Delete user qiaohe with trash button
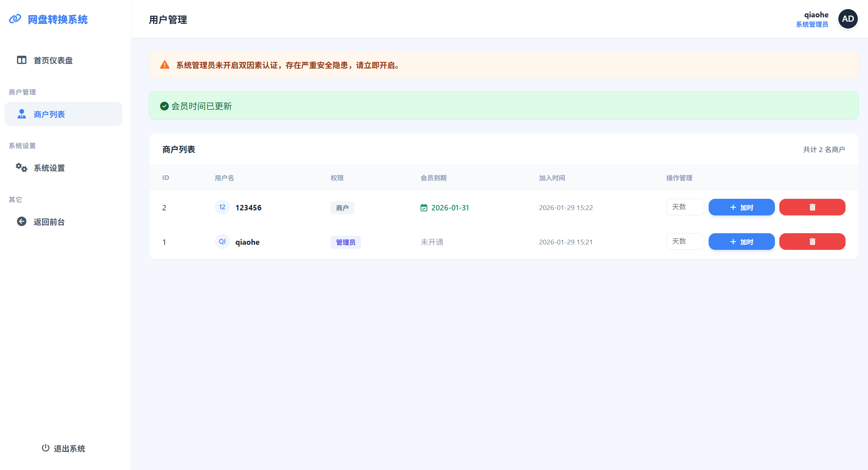 (812, 242)
